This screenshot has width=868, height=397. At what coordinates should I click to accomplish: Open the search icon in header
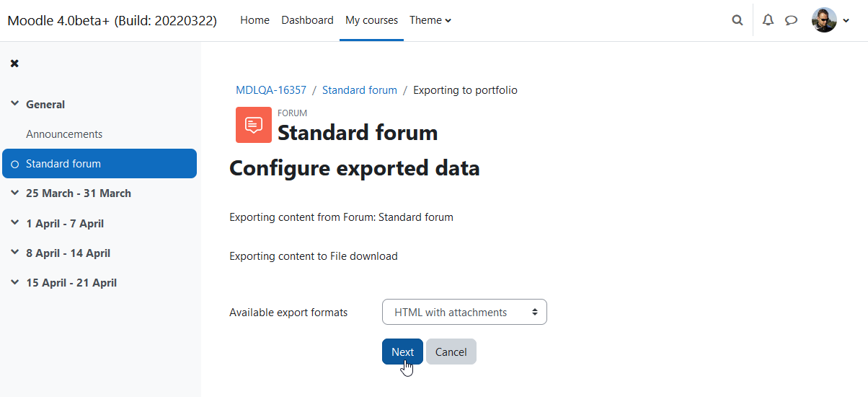point(737,20)
